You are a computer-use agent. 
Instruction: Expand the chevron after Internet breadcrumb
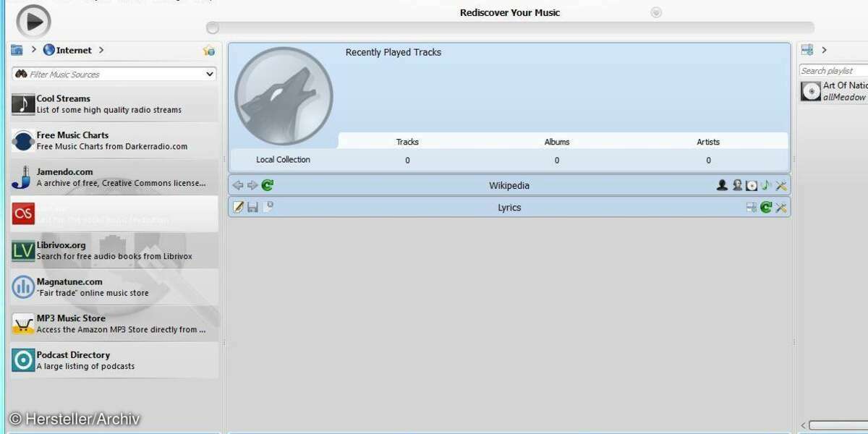(x=101, y=50)
